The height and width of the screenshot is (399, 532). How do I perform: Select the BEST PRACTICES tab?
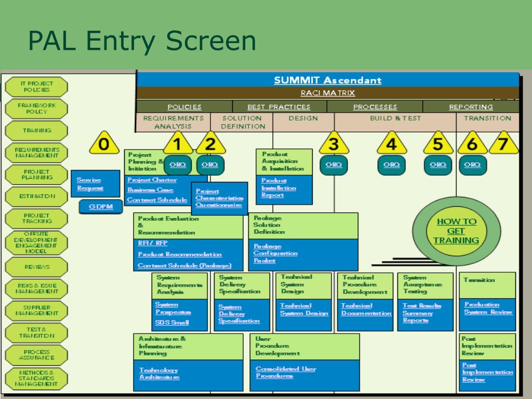[x=279, y=107]
